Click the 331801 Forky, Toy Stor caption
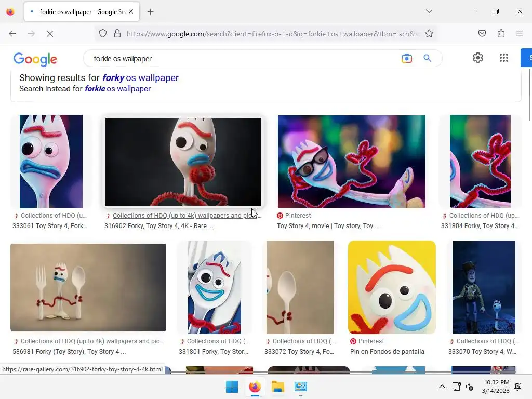This screenshot has width=532, height=399. point(214,352)
